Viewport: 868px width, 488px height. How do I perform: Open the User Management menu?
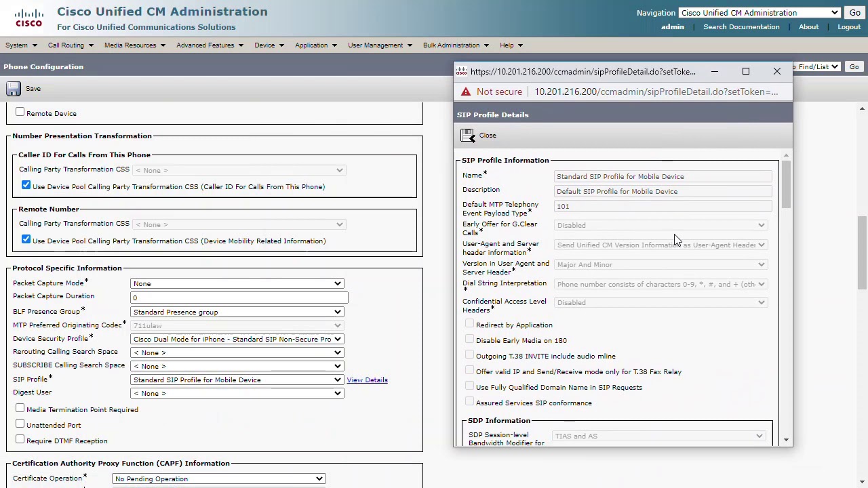point(380,45)
